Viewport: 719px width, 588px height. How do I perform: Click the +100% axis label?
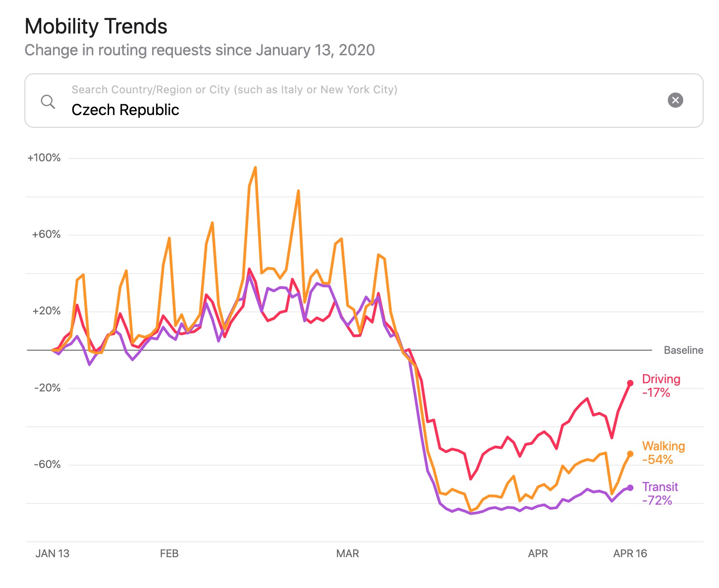tap(44, 158)
